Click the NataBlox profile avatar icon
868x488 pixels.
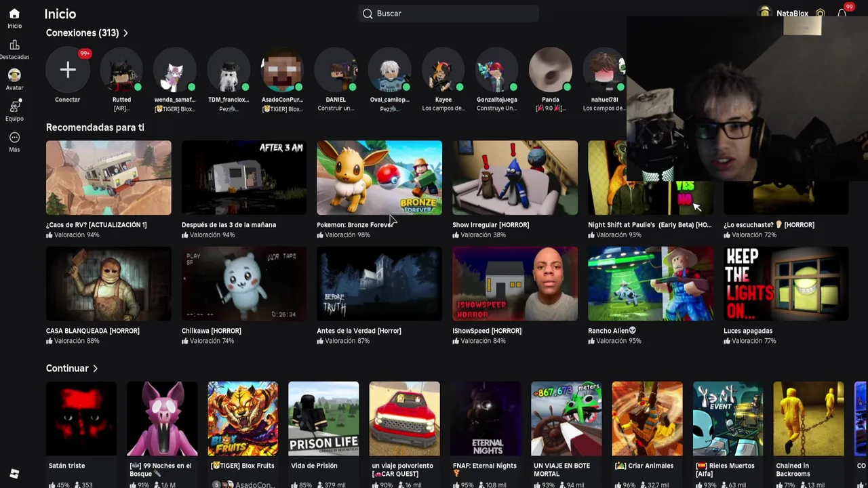click(x=765, y=13)
